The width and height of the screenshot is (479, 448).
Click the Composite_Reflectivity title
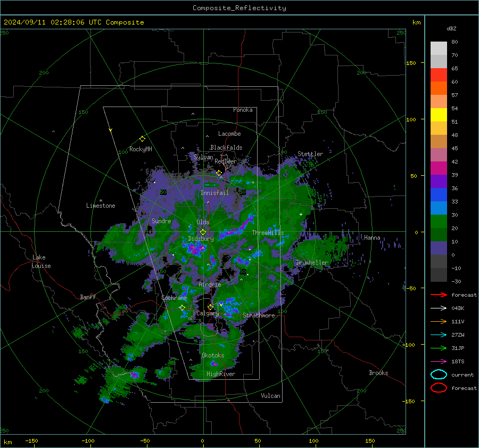[x=240, y=8]
